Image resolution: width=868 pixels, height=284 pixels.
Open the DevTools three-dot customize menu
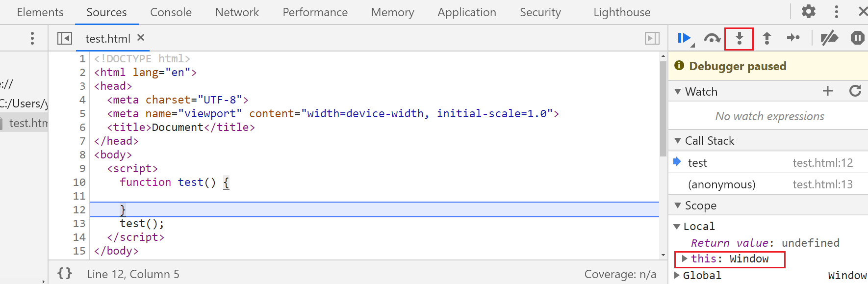837,12
